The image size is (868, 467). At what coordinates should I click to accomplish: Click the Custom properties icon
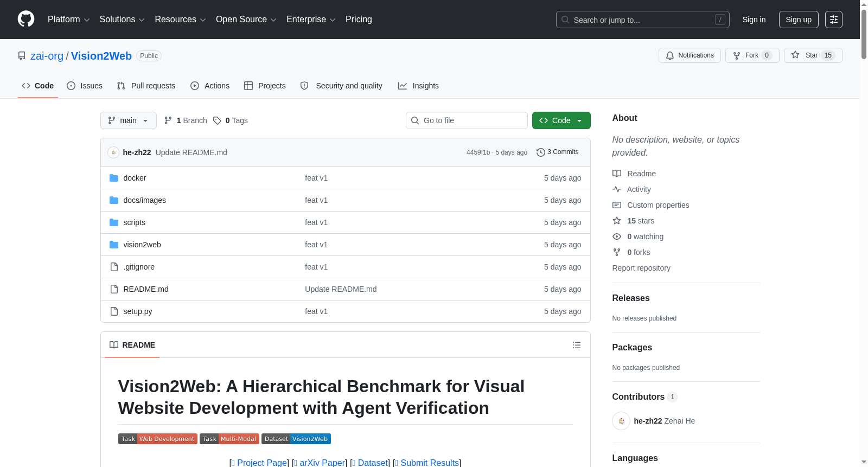617,205
